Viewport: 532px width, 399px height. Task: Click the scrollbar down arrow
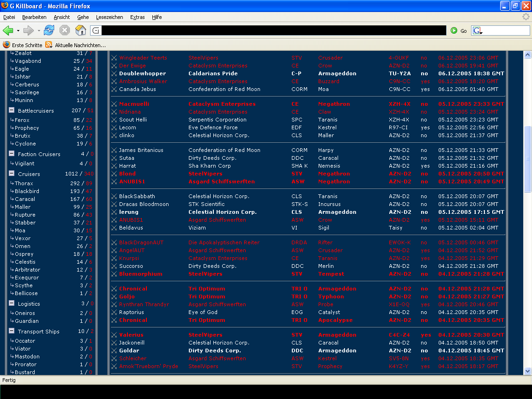click(x=527, y=371)
